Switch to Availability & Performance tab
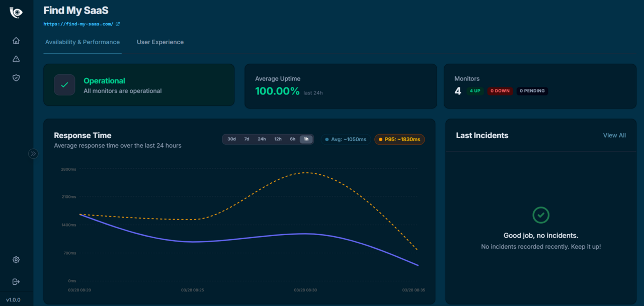Viewport: 644px width, 306px height. pyautogui.click(x=83, y=42)
